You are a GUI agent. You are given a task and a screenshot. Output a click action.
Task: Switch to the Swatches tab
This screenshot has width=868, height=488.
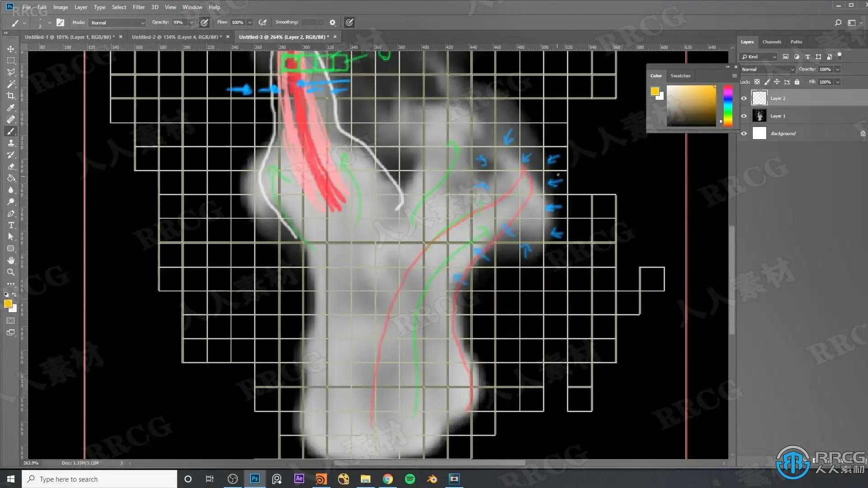680,75
